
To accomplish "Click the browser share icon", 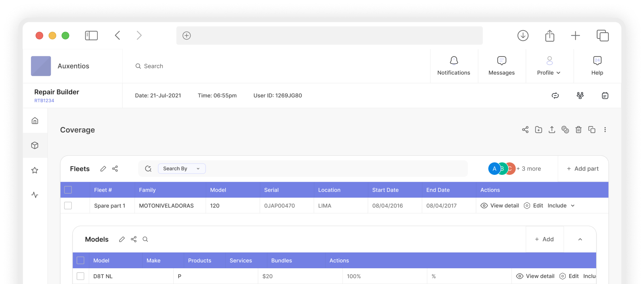I will 550,36.
